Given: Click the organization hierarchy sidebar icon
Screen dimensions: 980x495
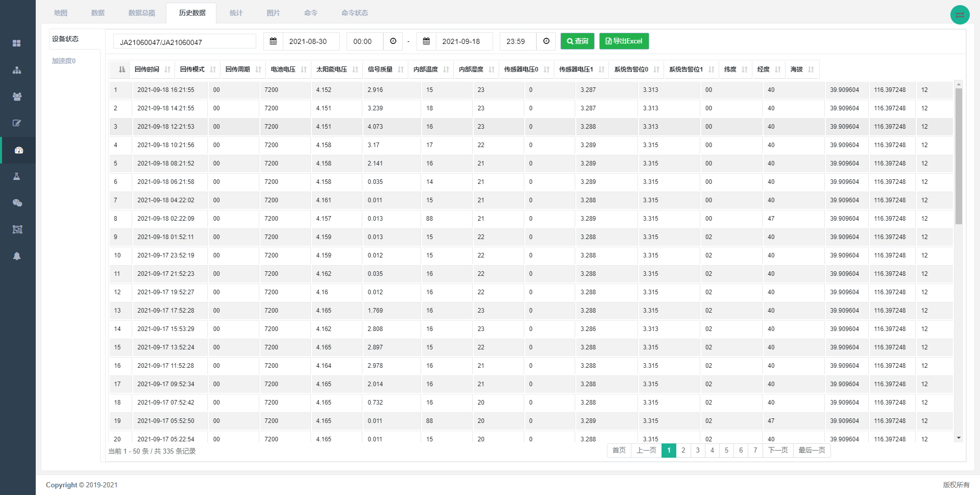Looking at the screenshot, I should pyautogui.click(x=17, y=70).
